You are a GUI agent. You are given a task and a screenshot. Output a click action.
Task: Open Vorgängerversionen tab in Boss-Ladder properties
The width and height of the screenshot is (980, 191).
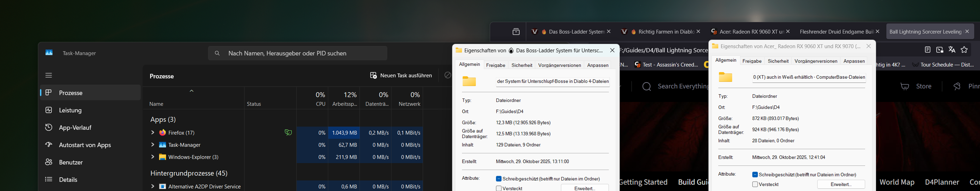(559, 65)
